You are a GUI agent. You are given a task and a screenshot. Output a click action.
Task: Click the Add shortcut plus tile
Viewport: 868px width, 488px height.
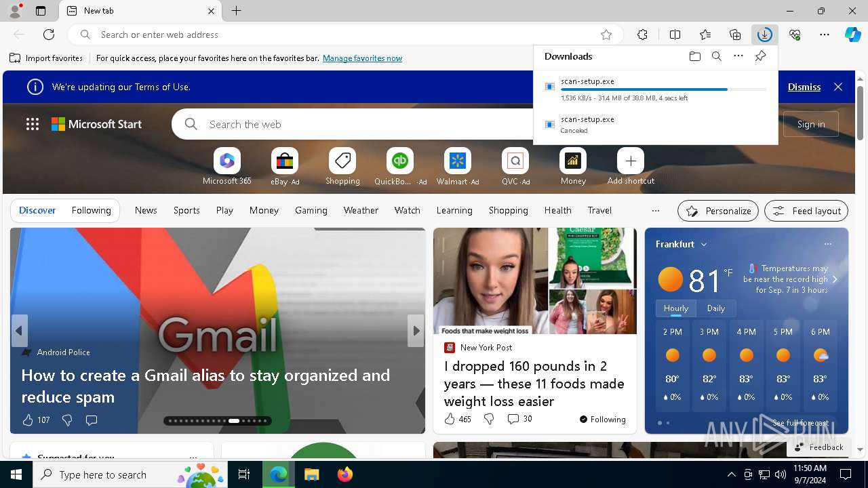point(631,166)
